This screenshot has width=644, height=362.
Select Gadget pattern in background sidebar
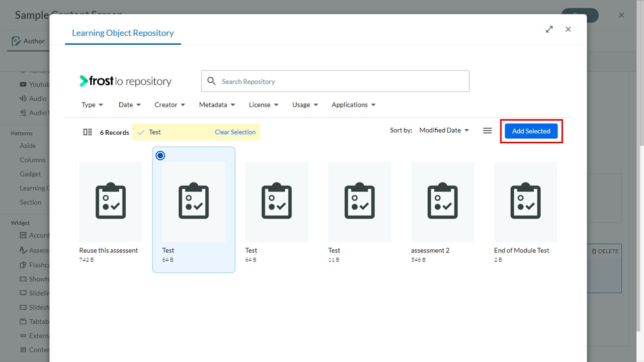[x=30, y=174]
